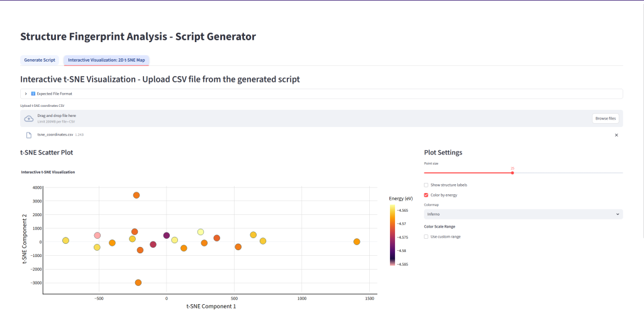Click the topmost orange scatter point
The image size is (644, 313).
pos(136,195)
